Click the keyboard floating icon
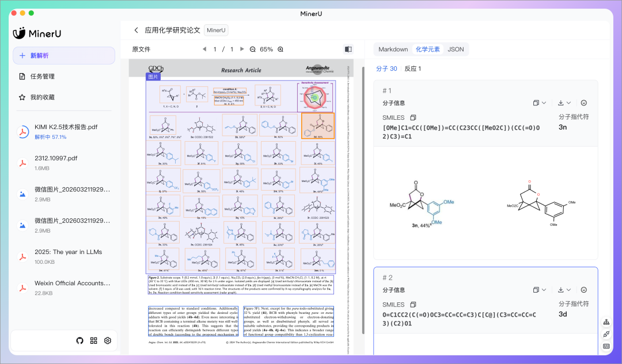Image resolution: width=622 pixels, height=364 pixels. [x=606, y=346]
